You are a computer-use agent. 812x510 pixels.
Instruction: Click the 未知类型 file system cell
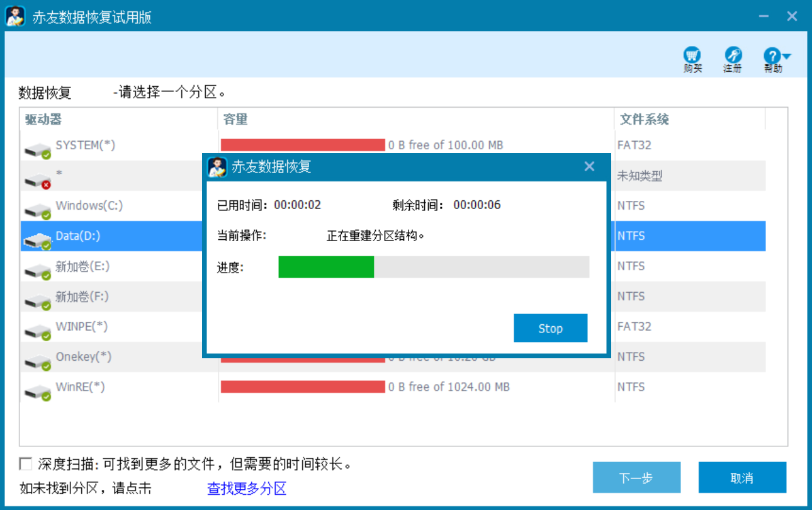tap(640, 176)
